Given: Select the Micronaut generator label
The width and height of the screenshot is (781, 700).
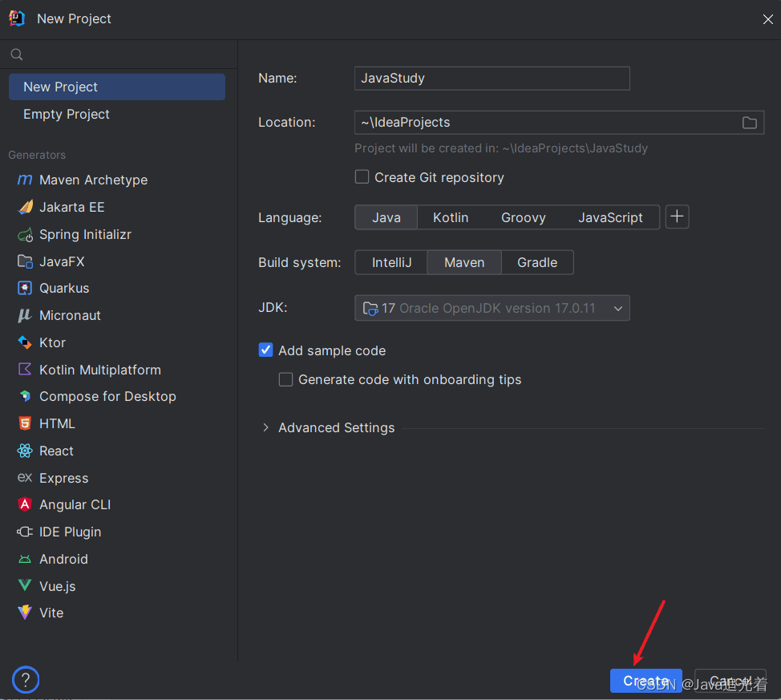Looking at the screenshot, I should click(x=70, y=315).
